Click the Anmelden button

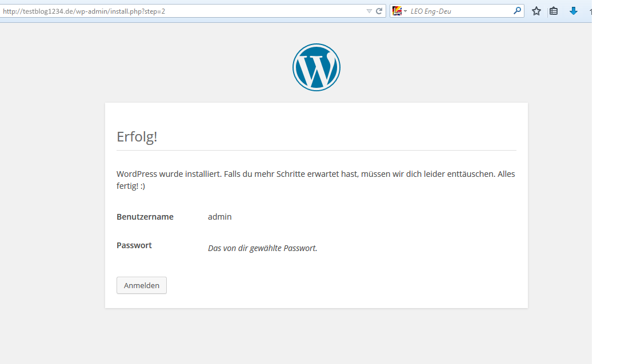tap(142, 285)
